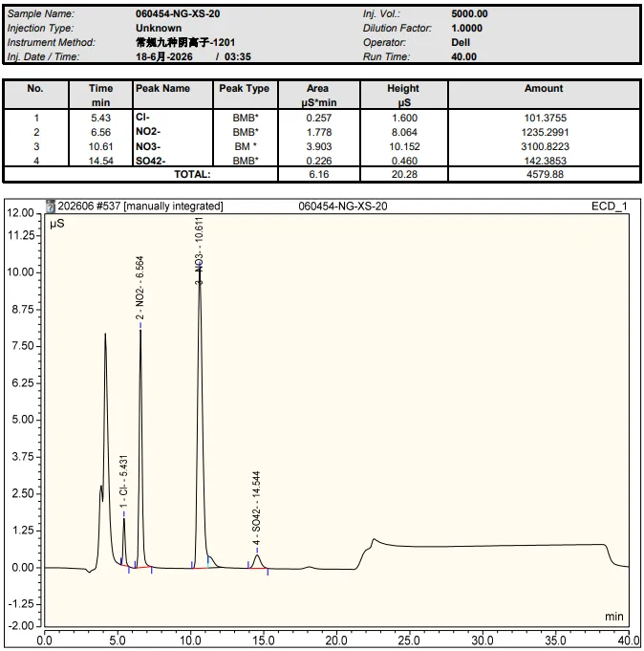Click the Area µS*min column header

[x=319, y=95]
